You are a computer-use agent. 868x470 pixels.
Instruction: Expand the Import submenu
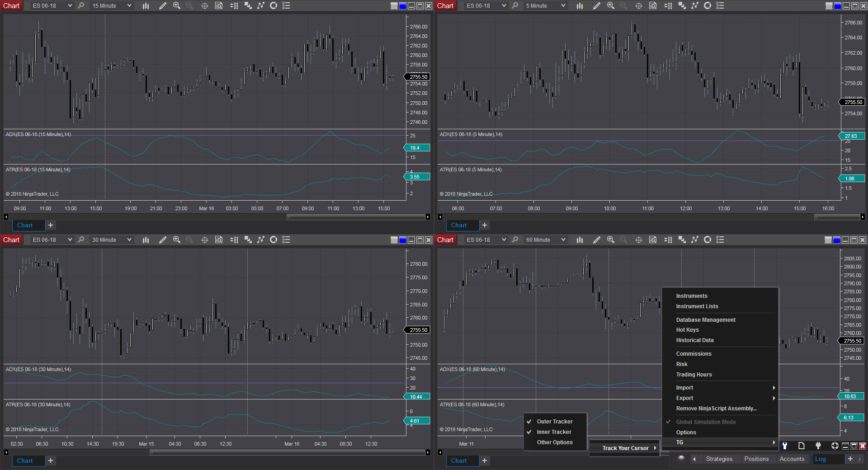(720, 388)
